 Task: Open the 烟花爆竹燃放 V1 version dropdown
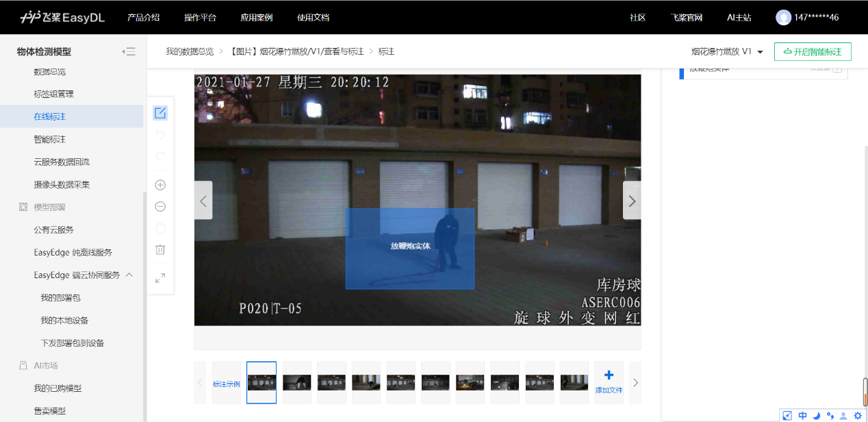727,52
